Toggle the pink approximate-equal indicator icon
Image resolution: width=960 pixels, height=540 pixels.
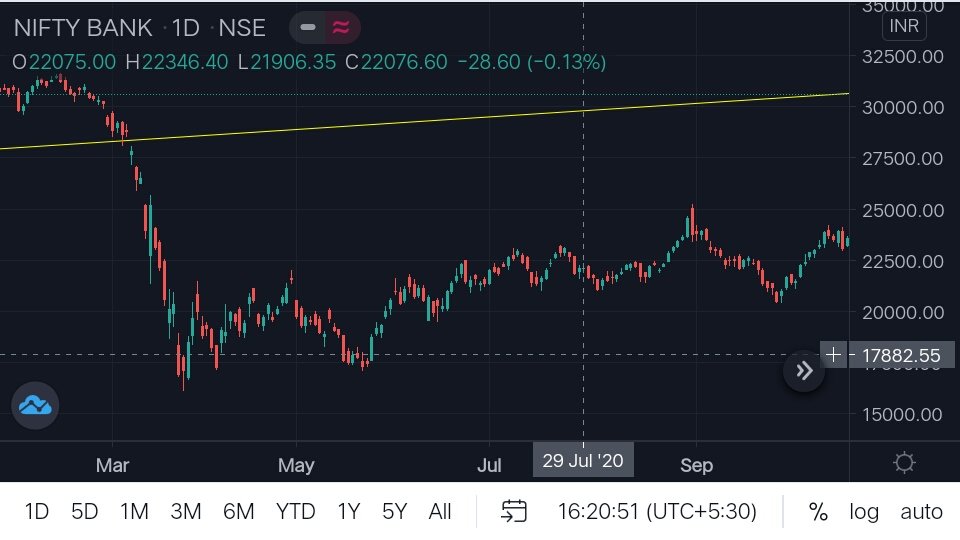(x=341, y=28)
